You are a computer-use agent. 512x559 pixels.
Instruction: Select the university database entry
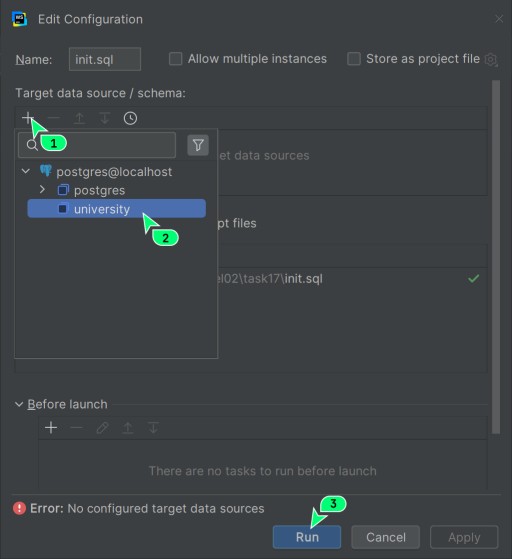click(117, 209)
